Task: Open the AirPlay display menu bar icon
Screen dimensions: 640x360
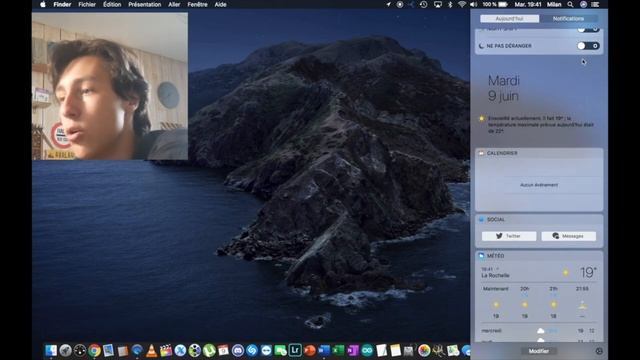Action: pos(438,4)
